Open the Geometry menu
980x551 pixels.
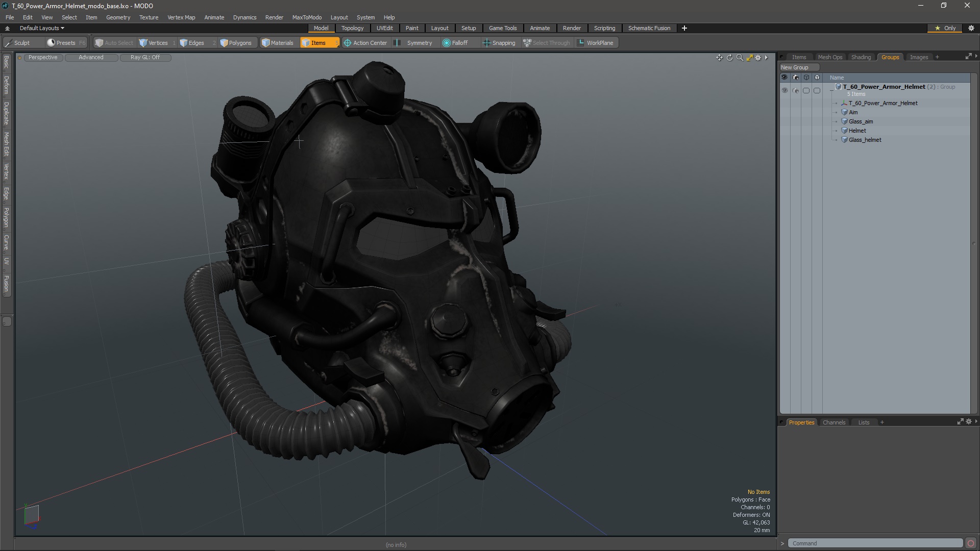click(x=118, y=17)
